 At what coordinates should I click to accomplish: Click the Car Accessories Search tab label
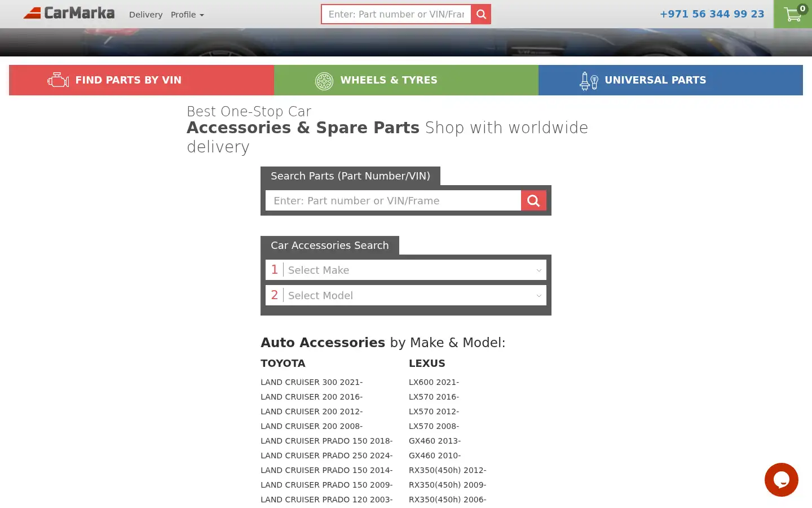point(330,246)
